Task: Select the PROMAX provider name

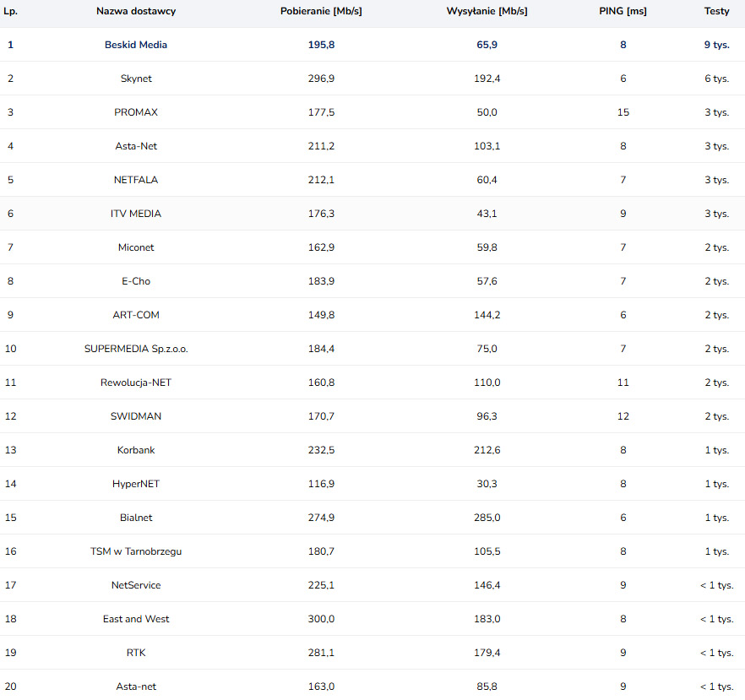Action: click(x=136, y=112)
